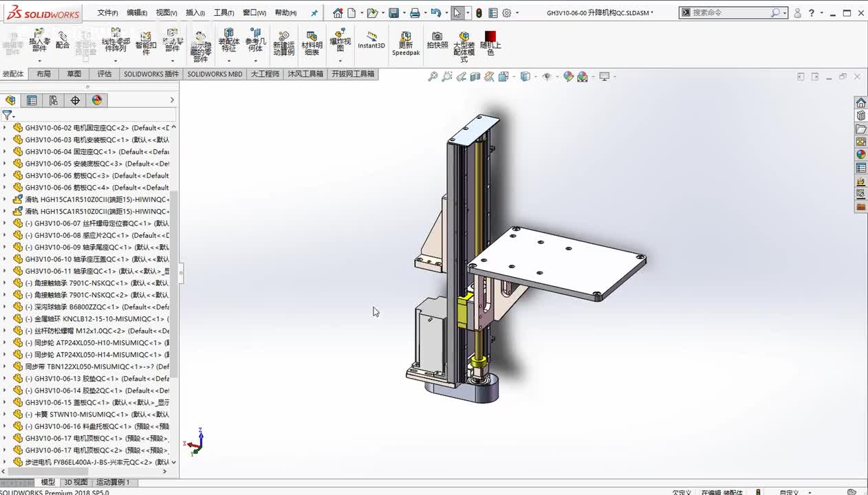Click the Print icon
This screenshot has height=495, width=868.
(415, 12)
